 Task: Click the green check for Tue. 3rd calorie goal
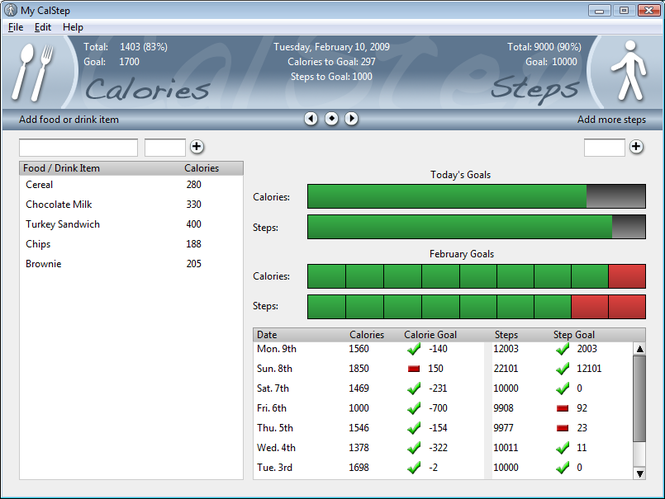414,468
